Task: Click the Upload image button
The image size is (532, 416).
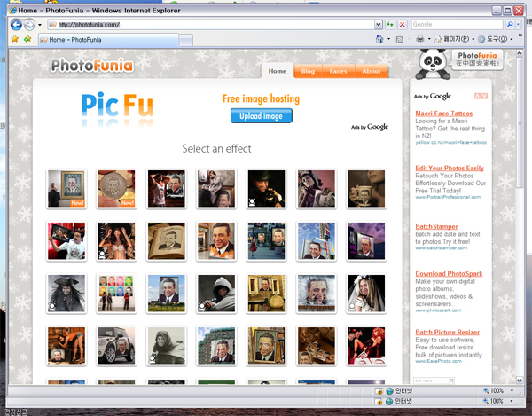Action: click(x=261, y=115)
